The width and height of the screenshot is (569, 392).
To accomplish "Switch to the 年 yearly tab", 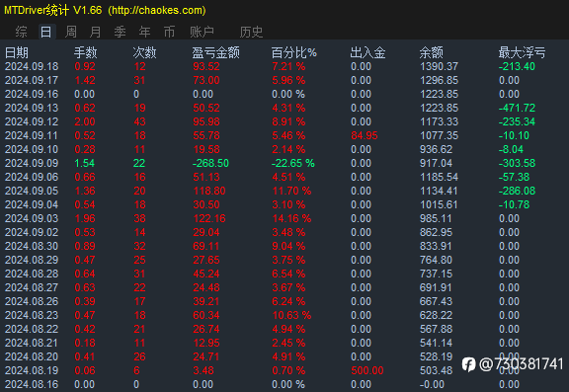I will (x=145, y=32).
